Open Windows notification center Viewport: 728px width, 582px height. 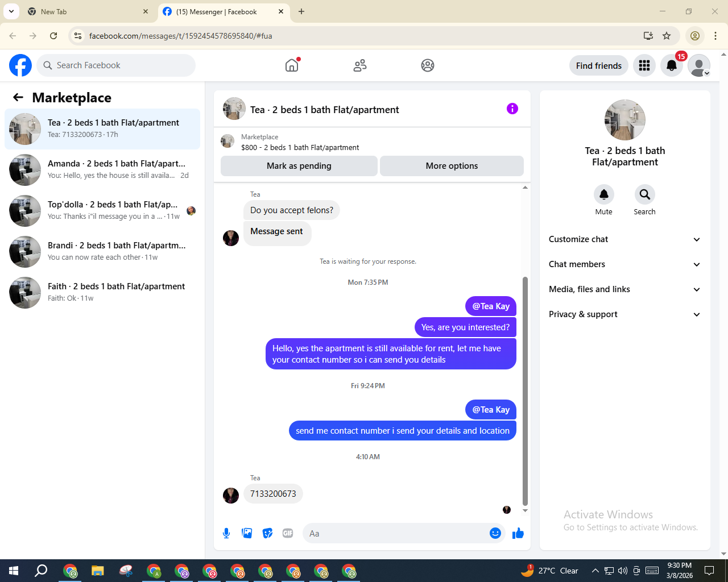[709, 571]
